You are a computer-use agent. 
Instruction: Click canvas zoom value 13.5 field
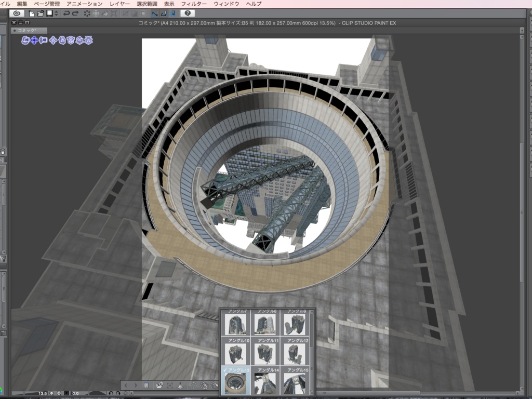(x=42, y=393)
